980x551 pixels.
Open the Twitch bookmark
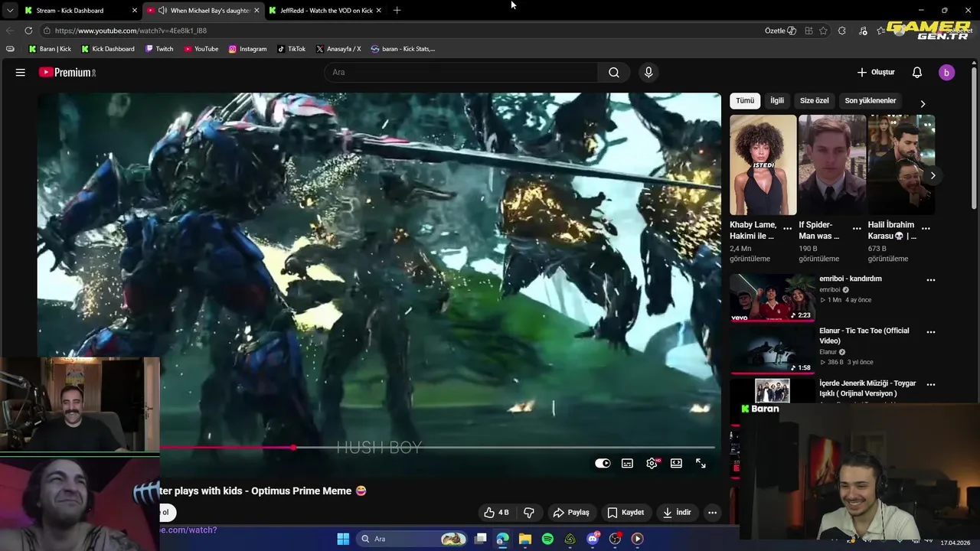[x=158, y=49]
